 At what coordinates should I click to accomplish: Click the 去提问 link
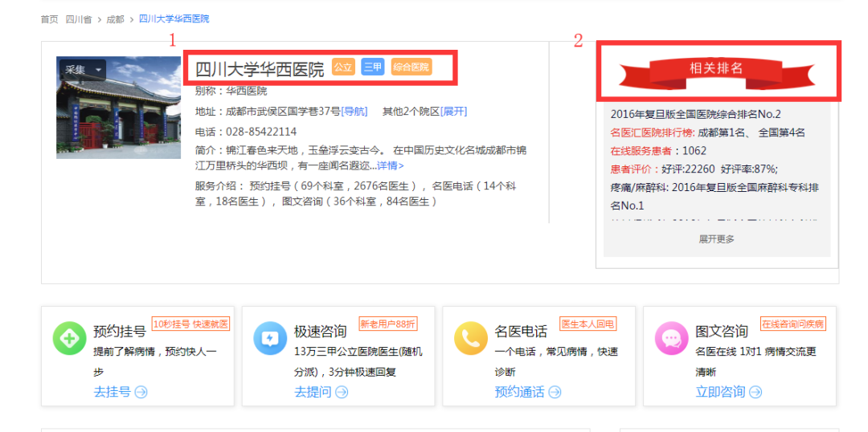pyautogui.click(x=313, y=392)
